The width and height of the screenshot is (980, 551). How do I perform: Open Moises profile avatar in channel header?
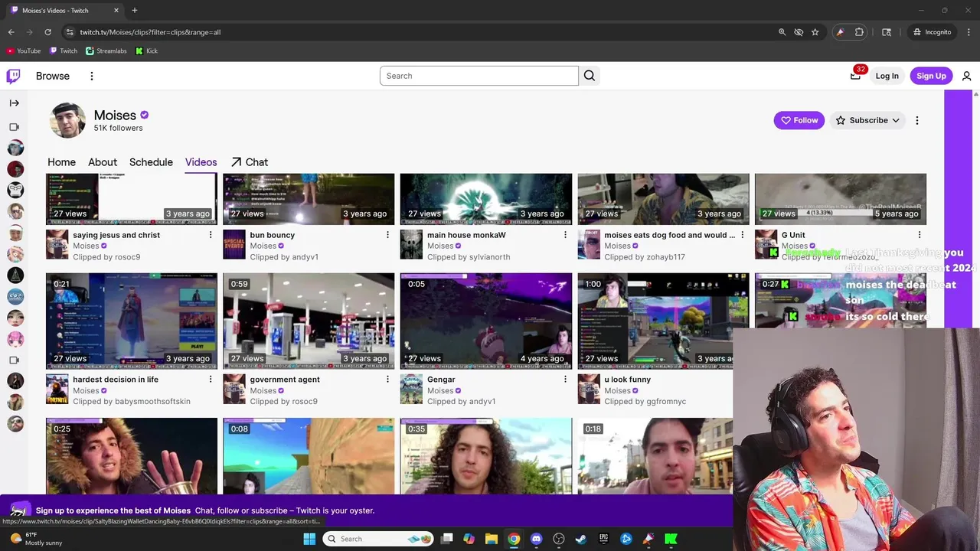[x=67, y=120]
